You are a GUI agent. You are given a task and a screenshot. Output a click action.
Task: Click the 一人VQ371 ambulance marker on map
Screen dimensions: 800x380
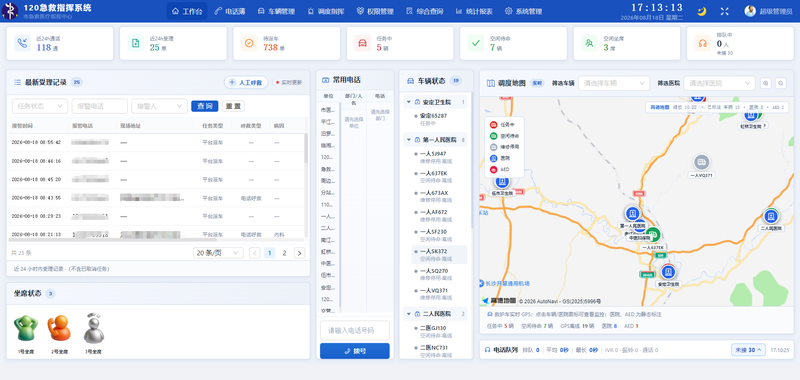pos(702,163)
